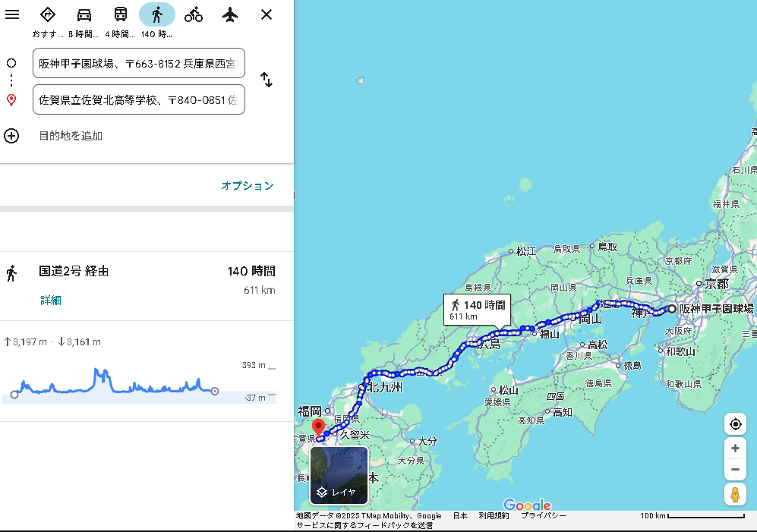Image resolution: width=757 pixels, height=532 pixels.
Task: Select the walking directions mode
Action: (x=157, y=14)
